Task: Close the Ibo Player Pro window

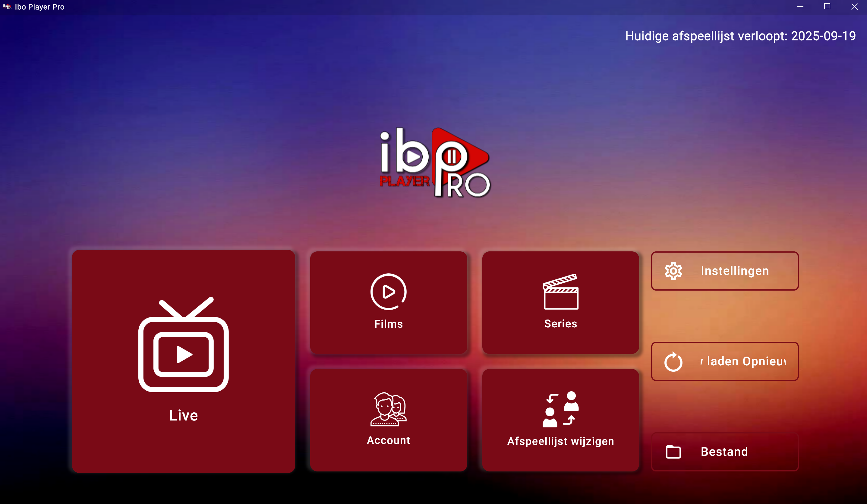Action: tap(854, 7)
